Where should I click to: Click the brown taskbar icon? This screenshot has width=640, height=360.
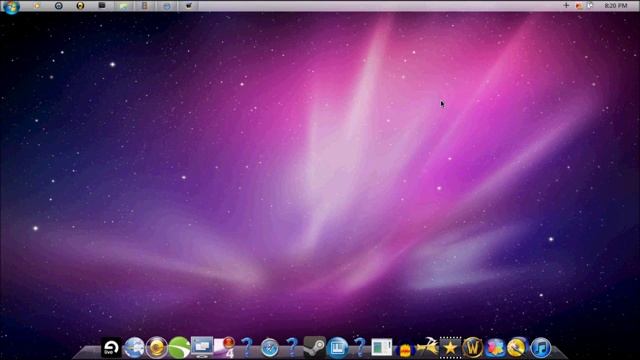click(144, 6)
